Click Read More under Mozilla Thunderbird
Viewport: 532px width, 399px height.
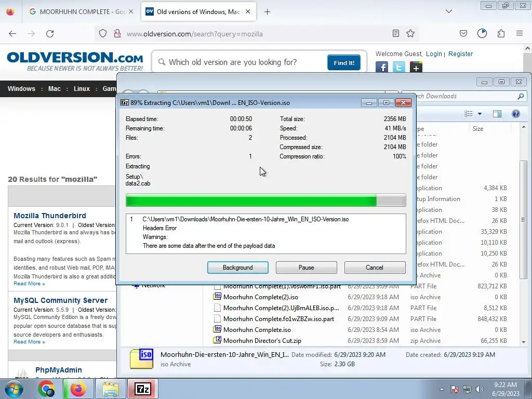tap(29, 284)
